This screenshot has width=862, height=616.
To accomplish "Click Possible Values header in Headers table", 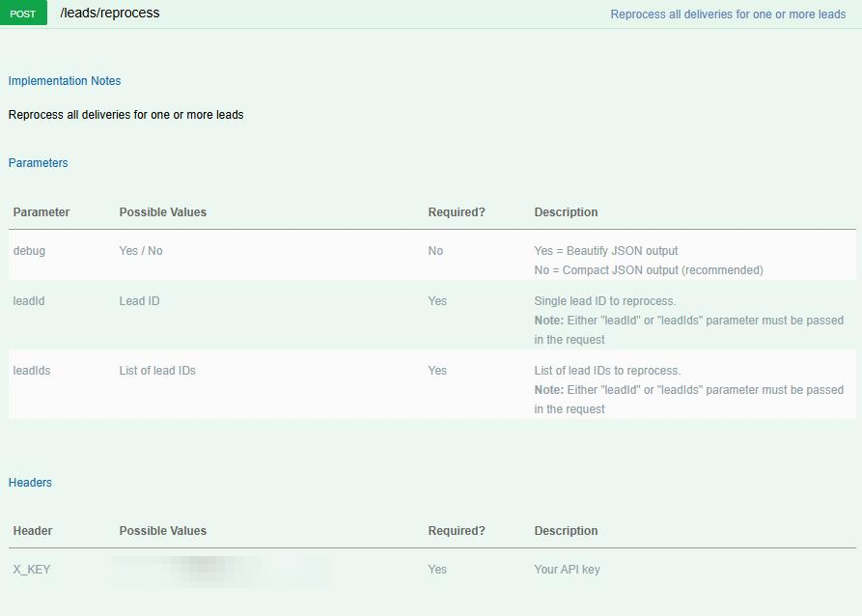I will pos(163,531).
